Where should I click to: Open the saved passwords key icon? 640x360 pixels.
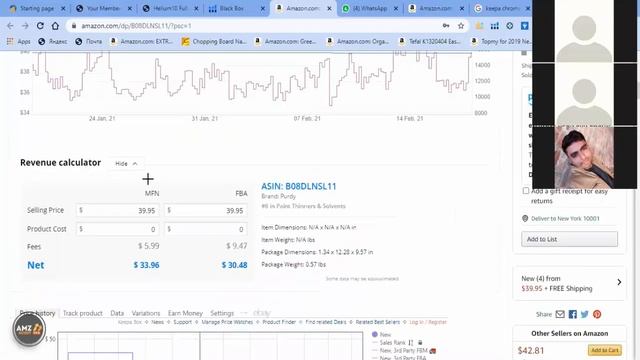coord(446,26)
